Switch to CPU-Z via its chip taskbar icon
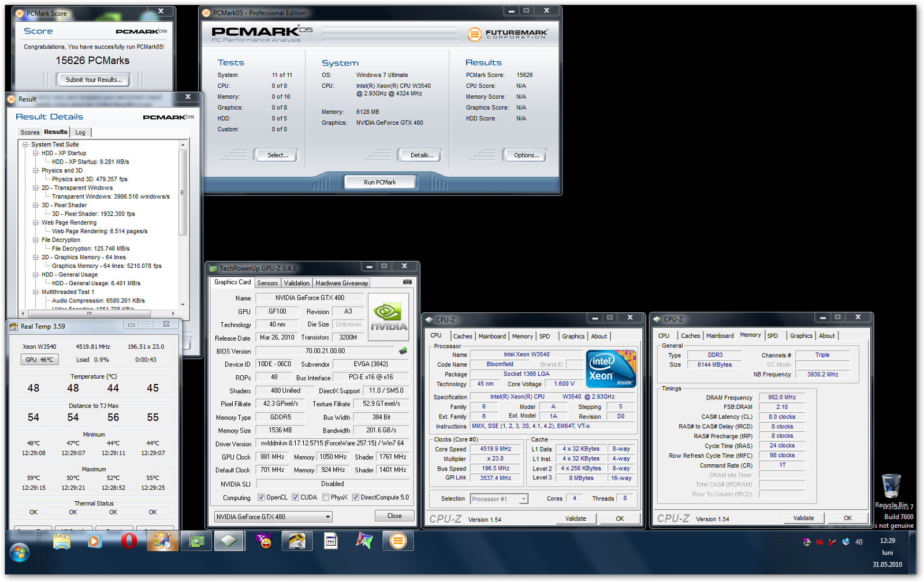This screenshot has width=924, height=582. pos(229,541)
